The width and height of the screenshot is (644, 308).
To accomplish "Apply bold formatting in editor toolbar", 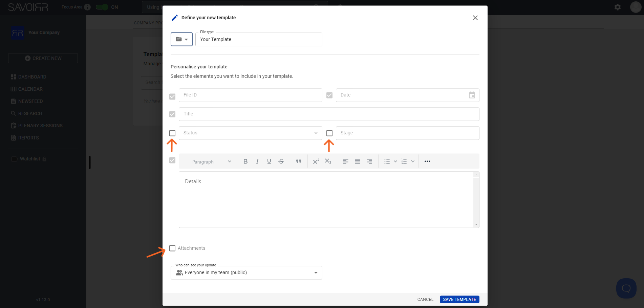I will pos(245,161).
